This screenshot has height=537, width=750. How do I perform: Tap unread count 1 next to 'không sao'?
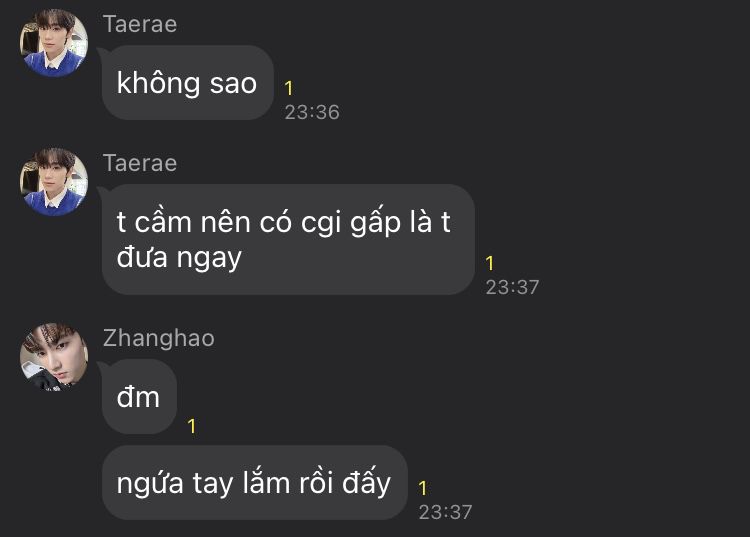click(288, 88)
